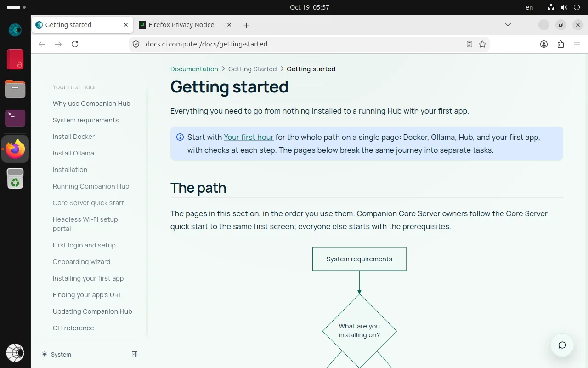Collapse the docs sidebar panel icon

[135, 354]
